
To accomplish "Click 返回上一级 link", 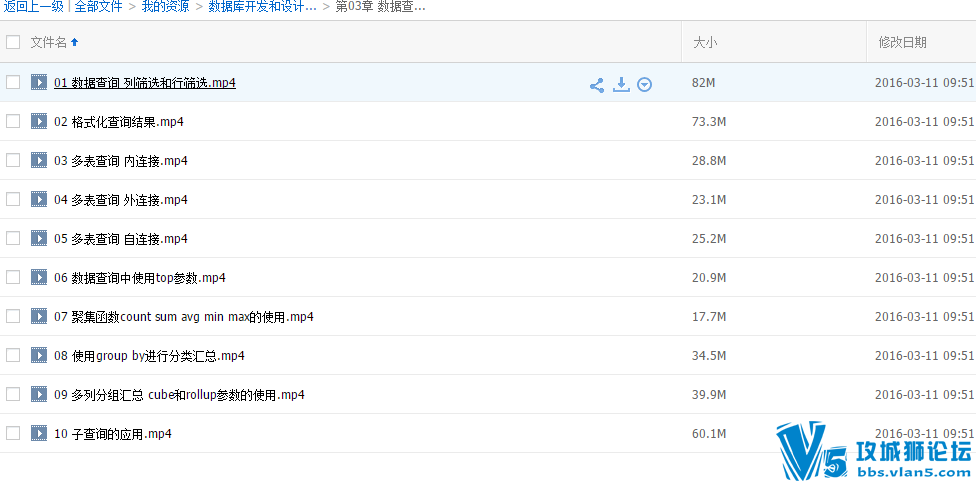I will point(33,7).
